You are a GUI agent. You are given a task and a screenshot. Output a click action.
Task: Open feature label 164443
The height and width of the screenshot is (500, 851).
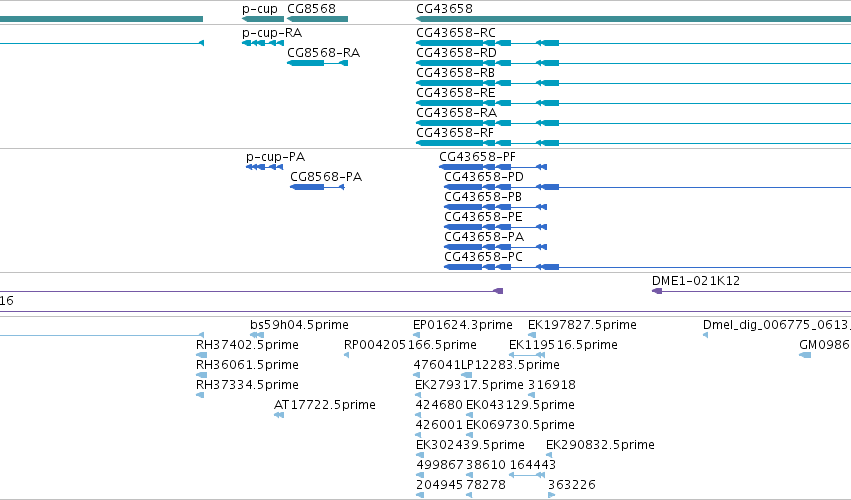(x=533, y=466)
